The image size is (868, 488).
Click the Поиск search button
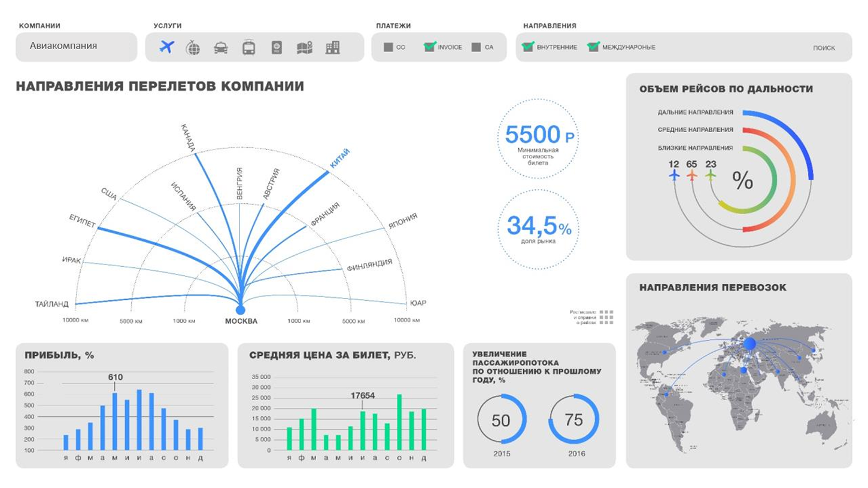click(x=824, y=48)
